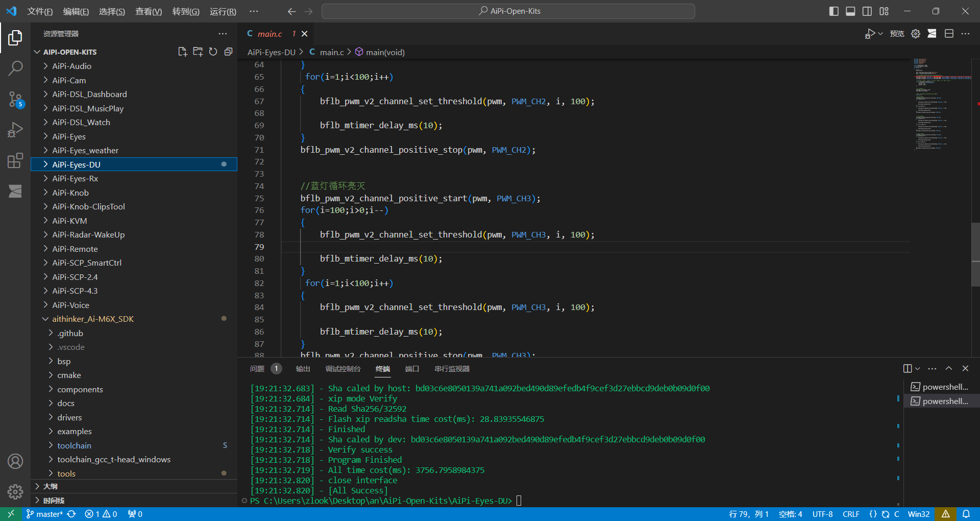Click New Folder icon in explorer header
Screen dimensions: 980x521
tap(198, 52)
